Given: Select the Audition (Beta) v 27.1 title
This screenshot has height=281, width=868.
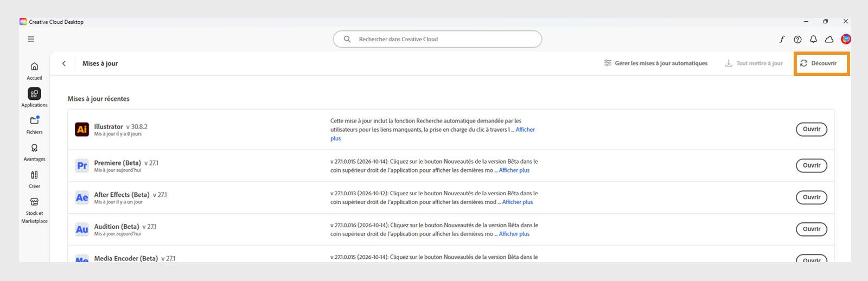Looking at the screenshot, I should (125, 227).
